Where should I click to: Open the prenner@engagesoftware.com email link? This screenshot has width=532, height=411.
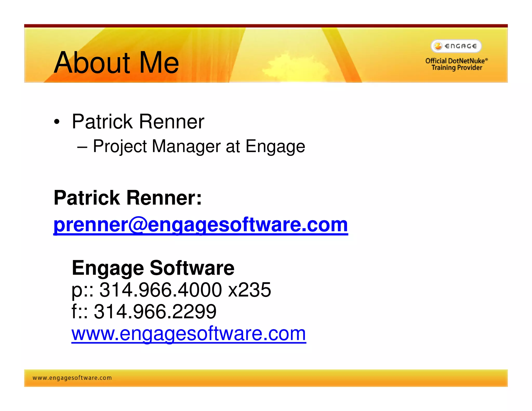coord(201,225)
